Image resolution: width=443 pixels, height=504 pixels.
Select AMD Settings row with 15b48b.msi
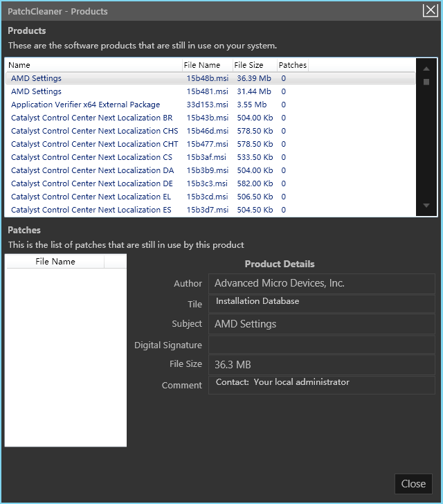(210, 78)
